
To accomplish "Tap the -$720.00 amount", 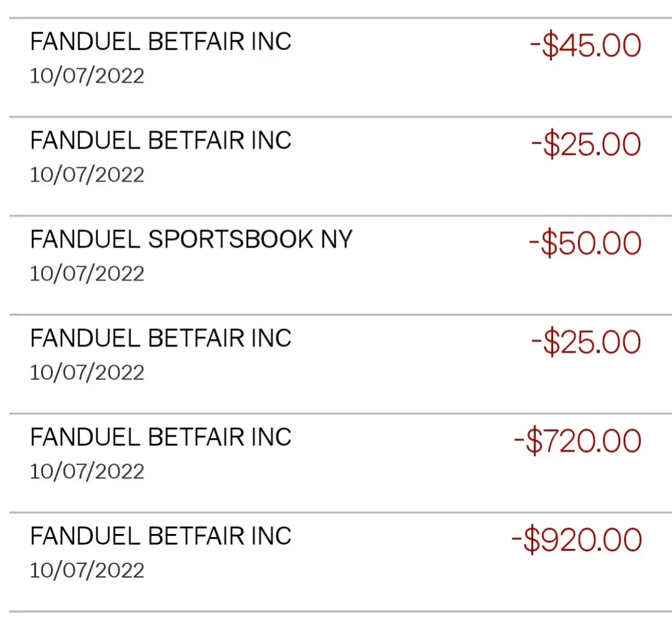I will (x=578, y=441).
